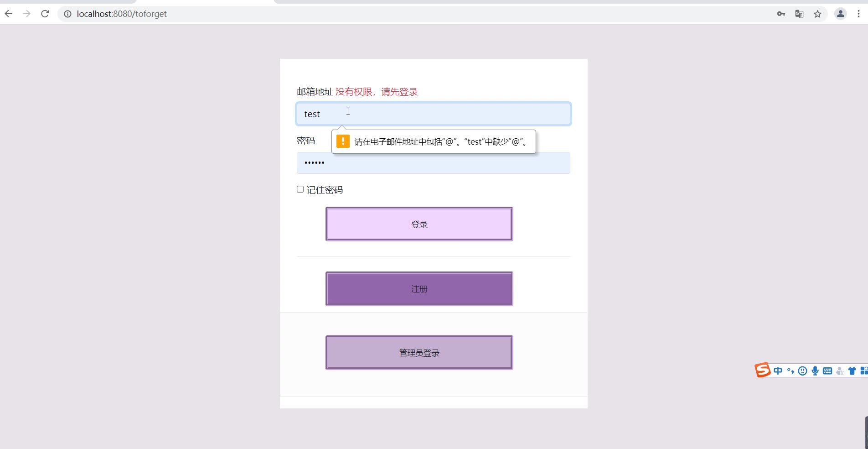Open the skin shirt icon in Sogou bar

pos(852,371)
